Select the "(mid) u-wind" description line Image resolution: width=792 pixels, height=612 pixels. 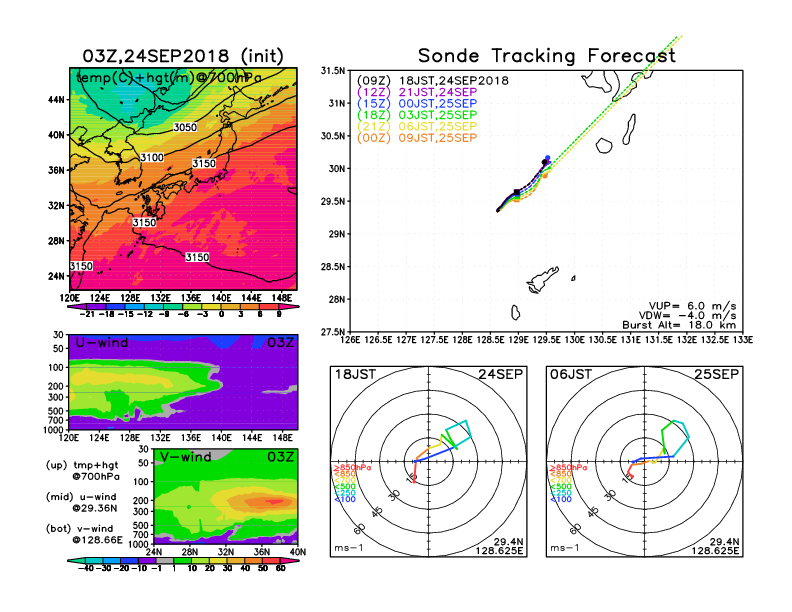(x=81, y=497)
